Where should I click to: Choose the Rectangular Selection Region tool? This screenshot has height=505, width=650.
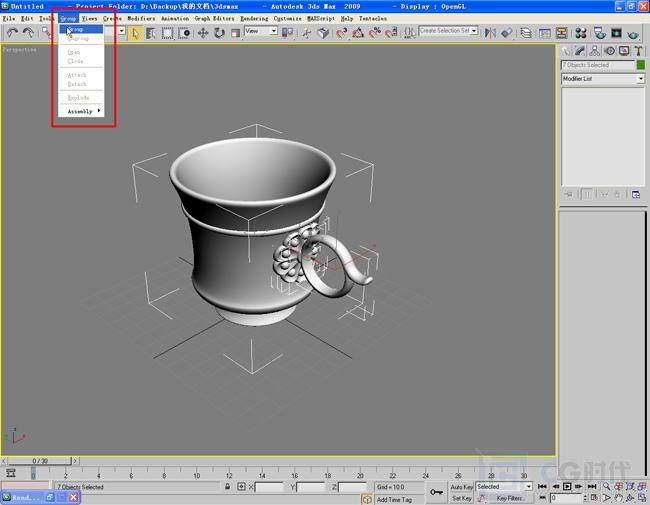[167, 33]
